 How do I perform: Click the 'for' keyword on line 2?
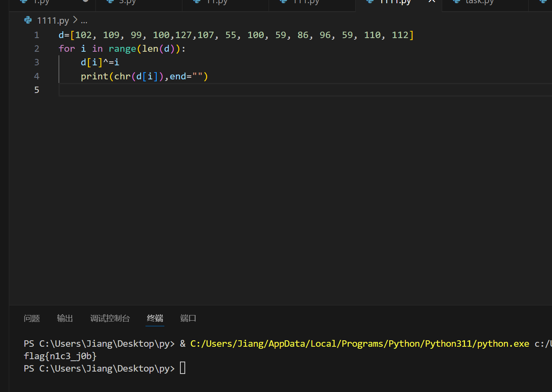tap(67, 49)
